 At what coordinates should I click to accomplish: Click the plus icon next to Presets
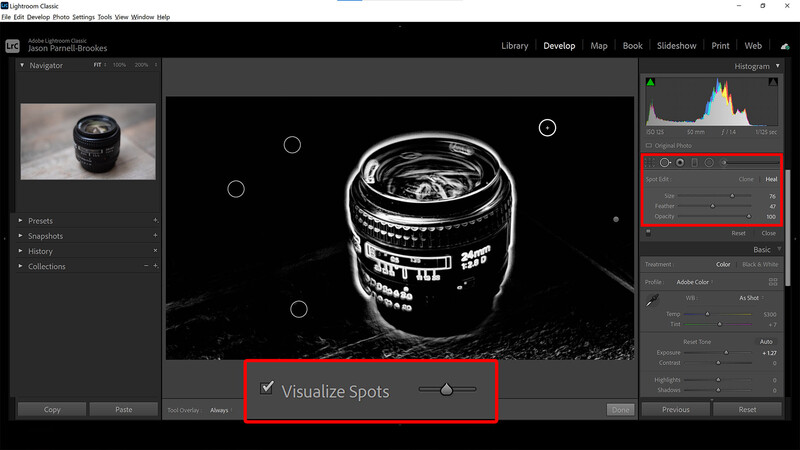coord(155,220)
